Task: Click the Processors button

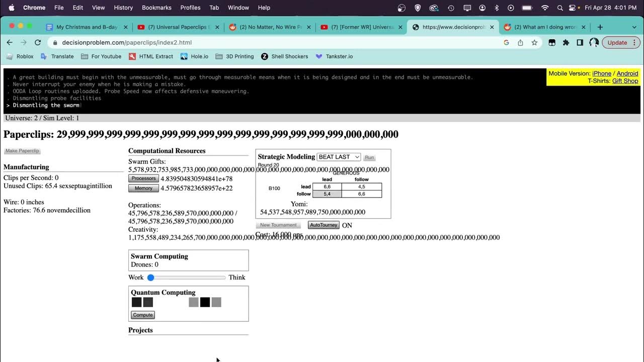Action: click(143, 178)
